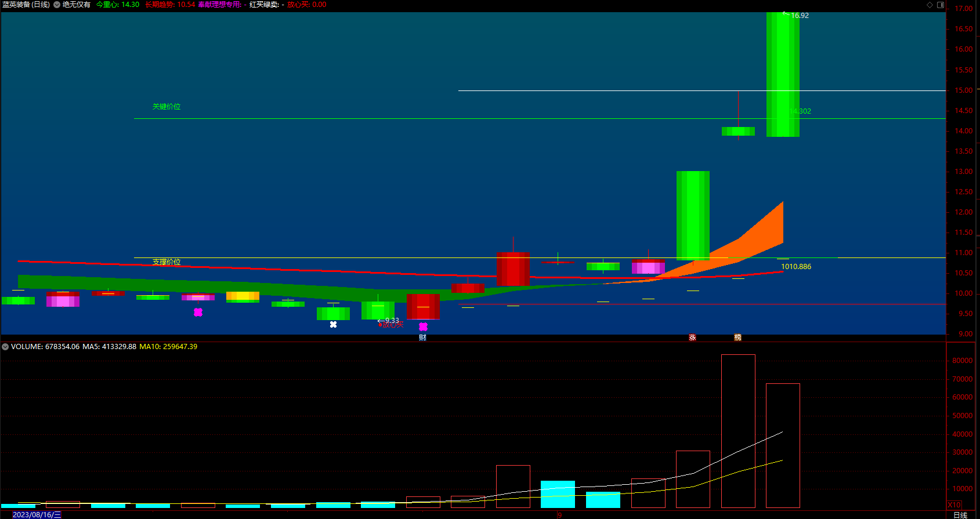Click the X10 volume scale label

(954, 505)
